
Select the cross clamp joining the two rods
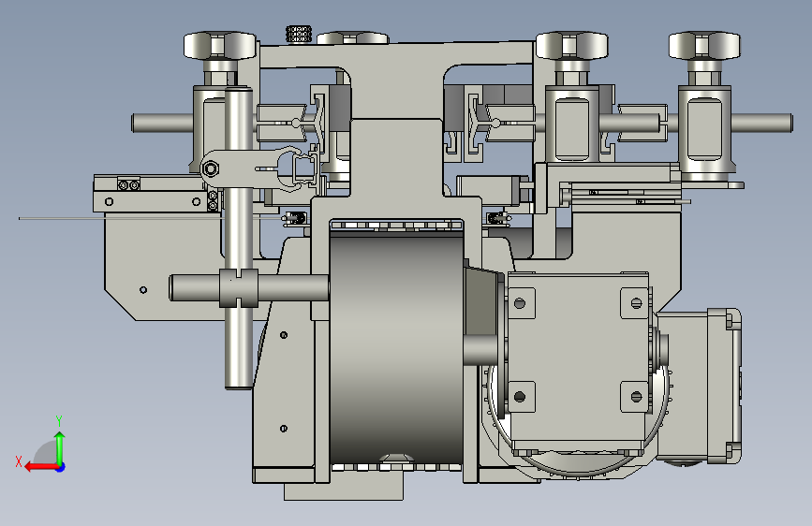[239, 288]
